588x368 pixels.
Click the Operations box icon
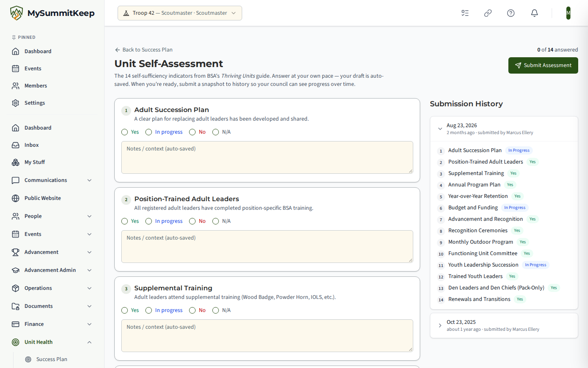click(x=16, y=288)
